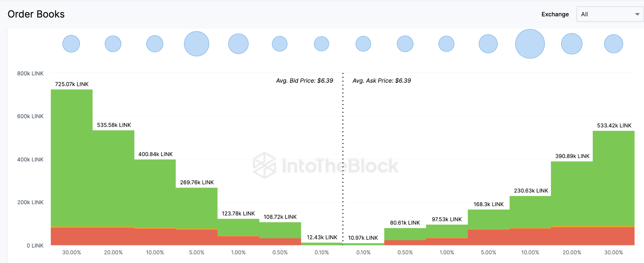644x263 pixels.
Task: Click the red section under 390.89k LINK bar
Action: [x=572, y=236]
